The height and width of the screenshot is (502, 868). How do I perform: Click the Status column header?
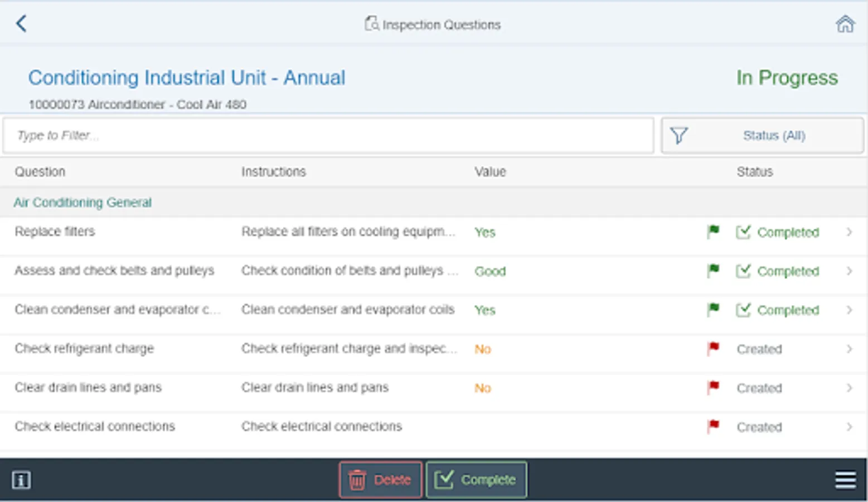coord(754,172)
